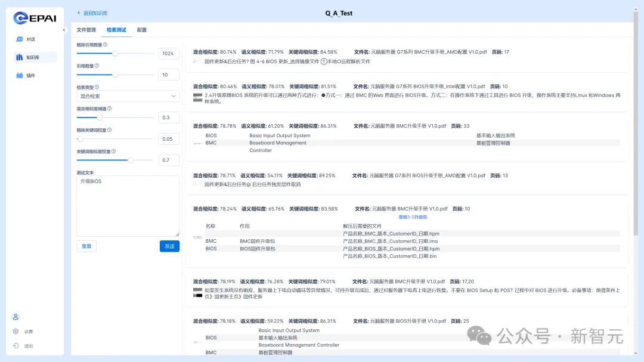The image size is (644, 362).
Task: Click help icon next to 粗排引用数量
Action: (x=106, y=45)
